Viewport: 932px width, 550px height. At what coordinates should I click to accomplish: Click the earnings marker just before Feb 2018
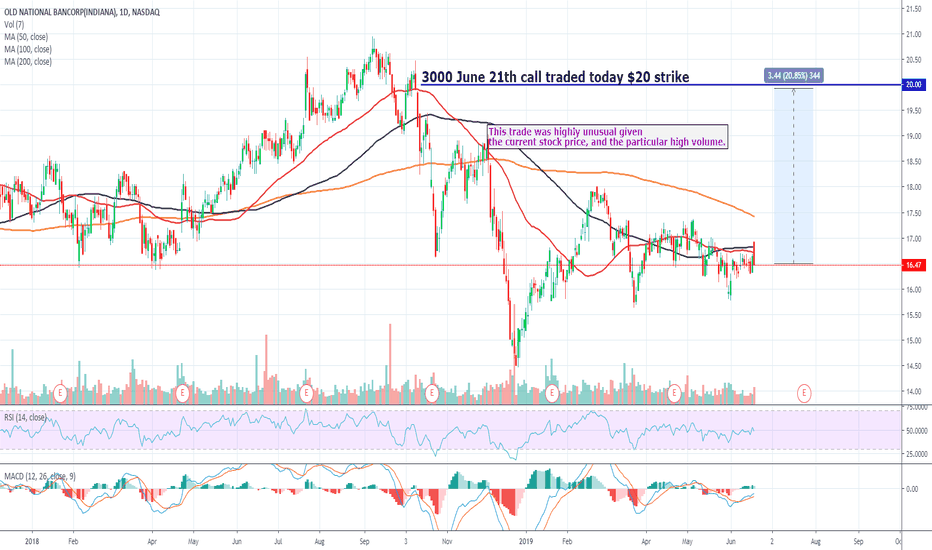59,392
